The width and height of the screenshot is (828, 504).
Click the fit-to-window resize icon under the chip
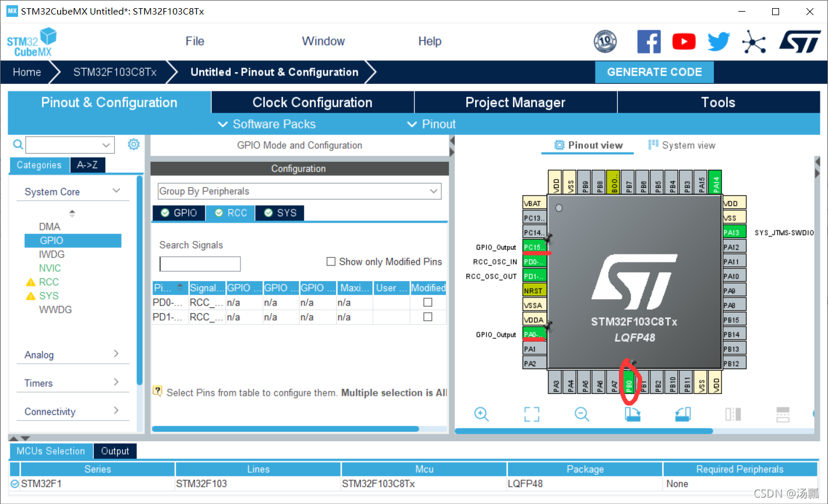pos(532,414)
